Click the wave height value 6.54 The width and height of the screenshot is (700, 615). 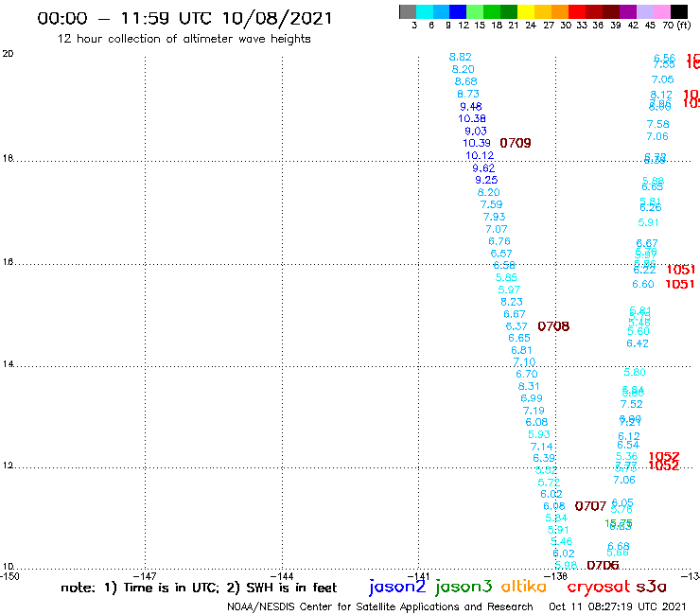(628, 445)
